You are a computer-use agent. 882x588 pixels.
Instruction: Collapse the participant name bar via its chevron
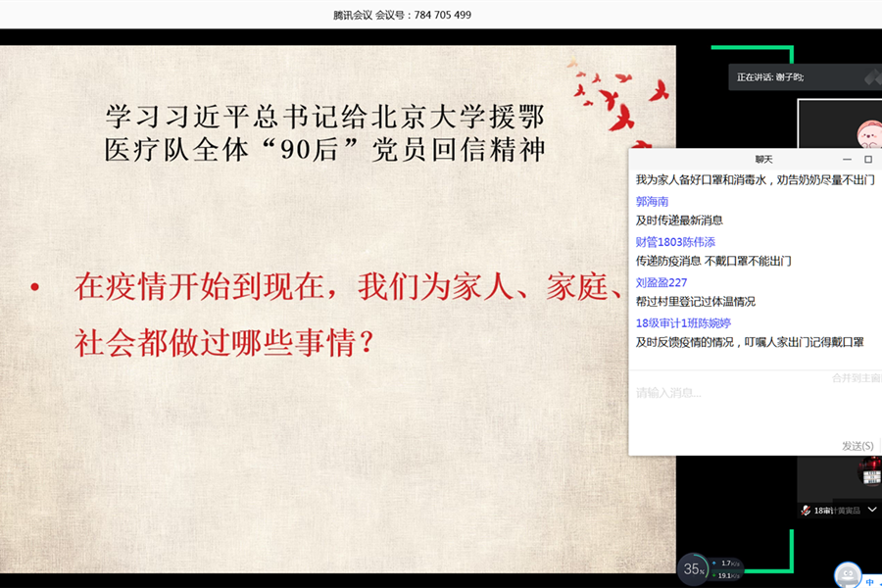tap(871, 509)
